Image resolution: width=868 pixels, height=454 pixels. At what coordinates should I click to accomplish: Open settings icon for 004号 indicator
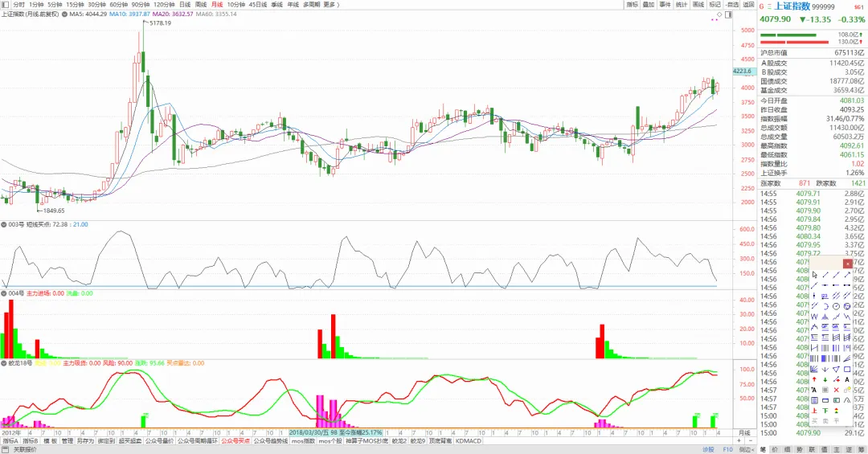[4, 293]
